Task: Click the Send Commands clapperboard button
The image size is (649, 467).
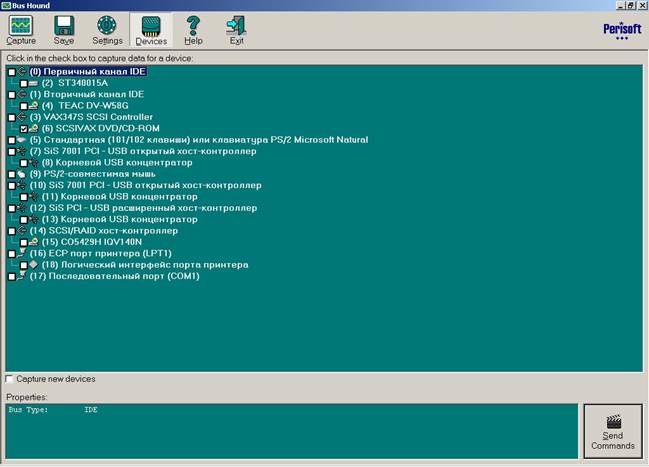Action: (x=613, y=431)
